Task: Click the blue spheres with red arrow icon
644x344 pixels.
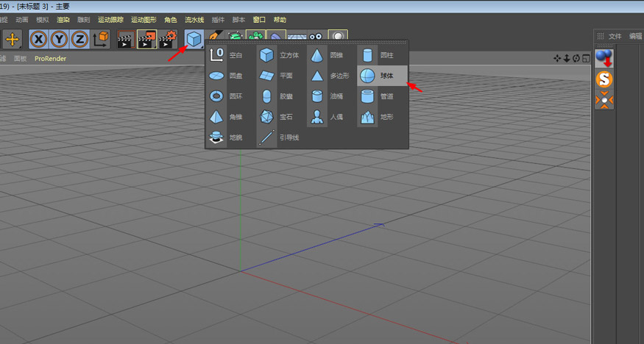Action: [x=604, y=59]
